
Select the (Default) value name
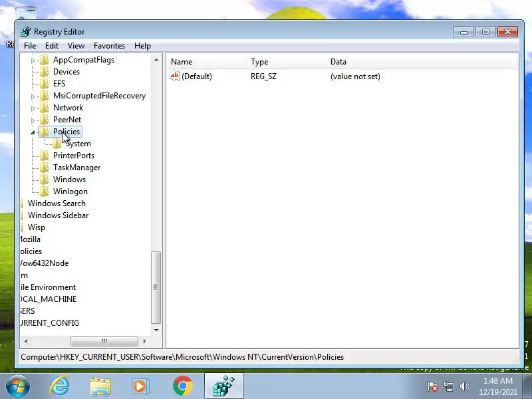click(x=197, y=76)
